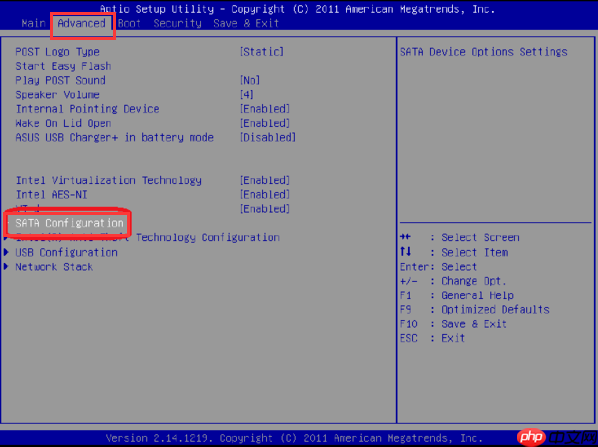Click the USB Configuration entry text
Image resolution: width=598 pixels, height=447 pixels.
point(66,252)
